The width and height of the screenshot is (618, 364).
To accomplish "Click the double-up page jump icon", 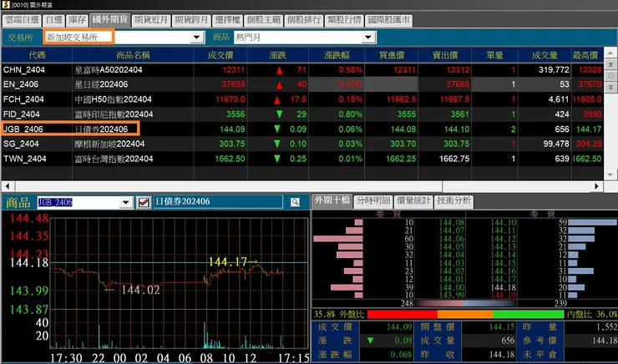I will pyautogui.click(x=610, y=64).
